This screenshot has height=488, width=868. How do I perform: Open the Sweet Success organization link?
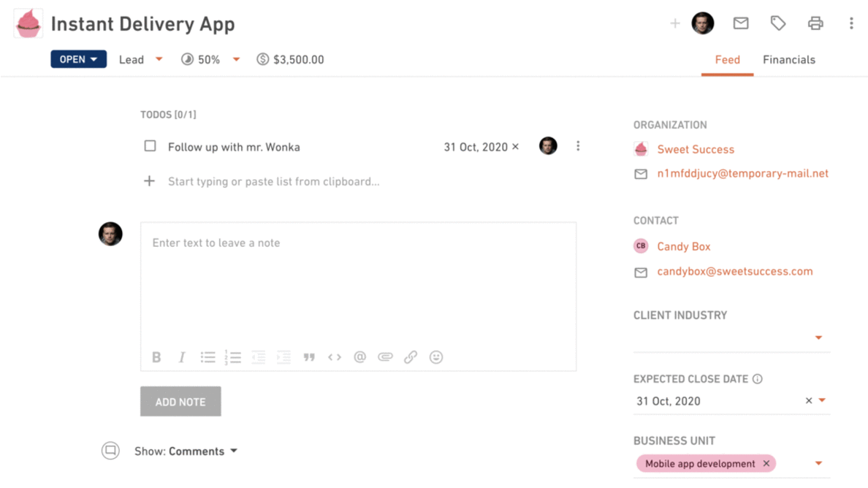pyautogui.click(x=696, y=149)
